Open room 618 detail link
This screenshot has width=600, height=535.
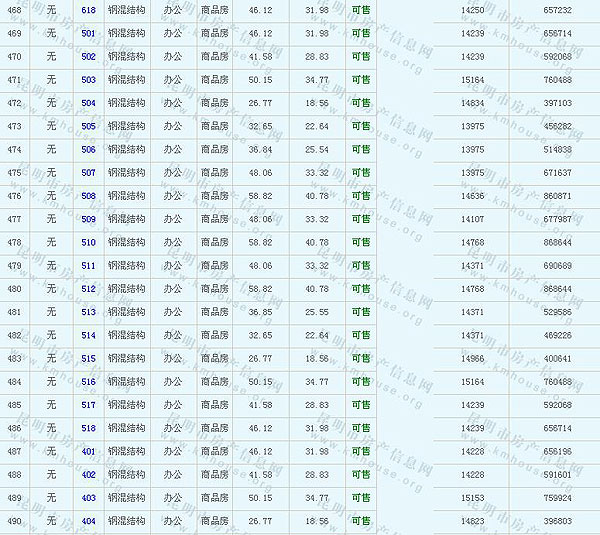pyautogui.click(x=89, y=10)
